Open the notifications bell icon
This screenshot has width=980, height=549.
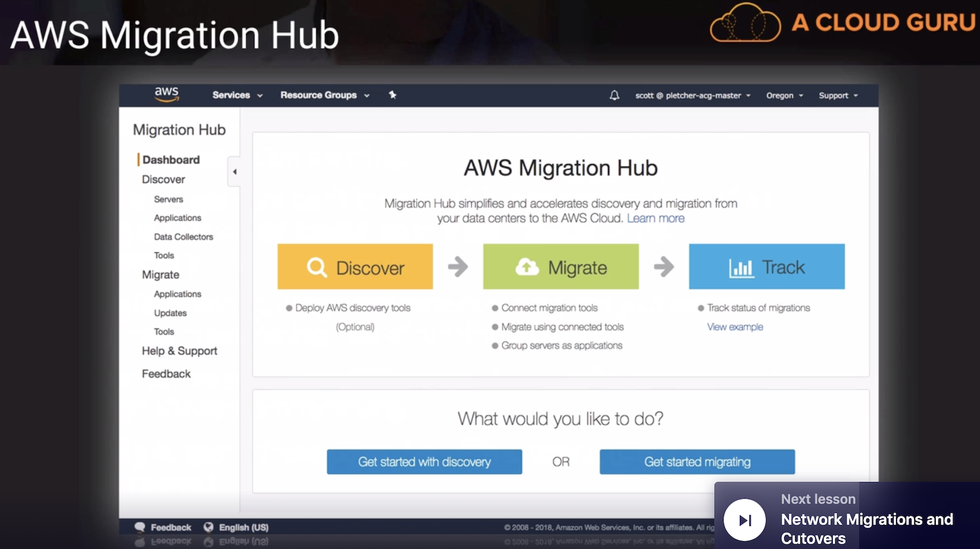coord(614,95)
